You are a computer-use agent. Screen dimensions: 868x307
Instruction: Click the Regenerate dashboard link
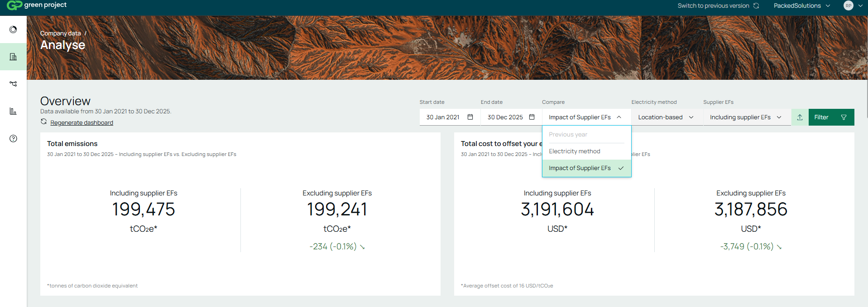coord(82,123)
